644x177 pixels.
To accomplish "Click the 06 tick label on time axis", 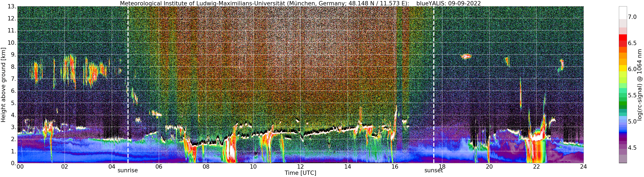I will 159,167.
